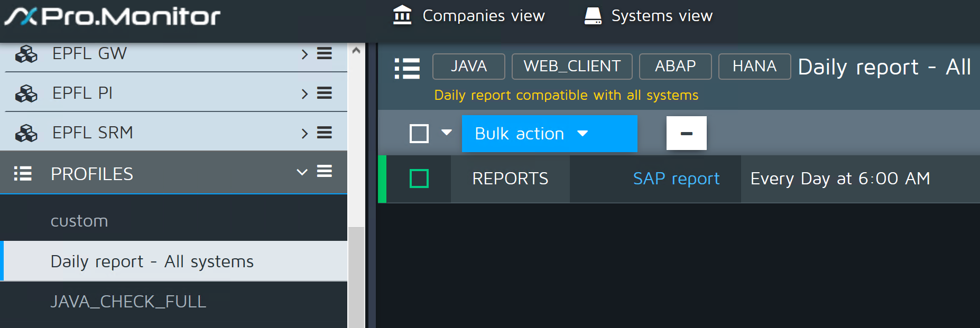Viewport: 980px width, 328px height.
Task: Open the hamburger menu for EPFL GW
Action: 324,53
